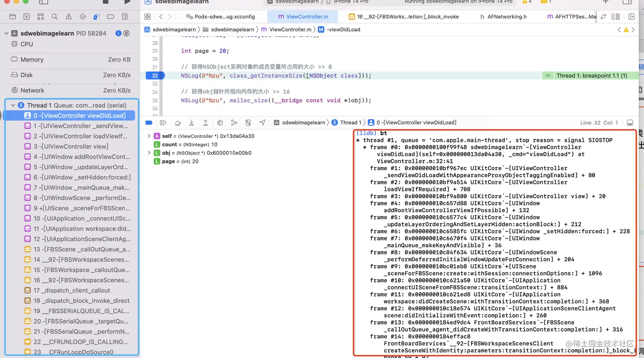The height and width of the screenshot is (358, 644).
Task: Open the Issue navigator warning icon
Action: click(69, 17)
